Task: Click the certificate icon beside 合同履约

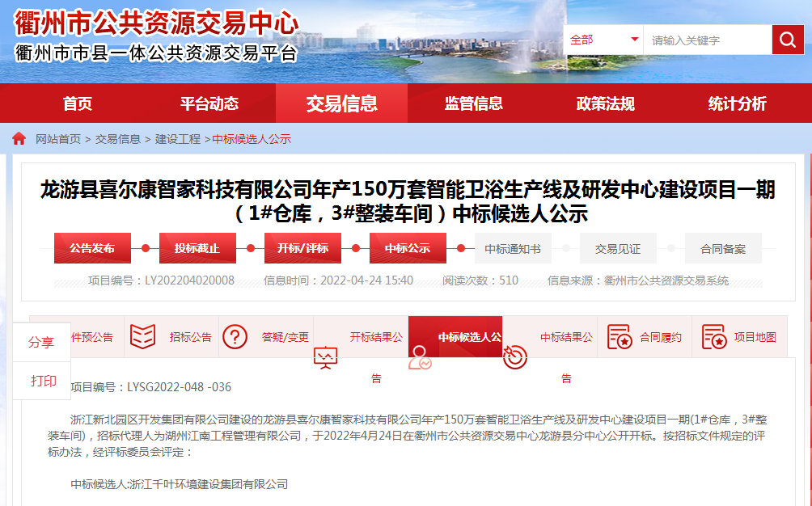Action: point(620,337)
